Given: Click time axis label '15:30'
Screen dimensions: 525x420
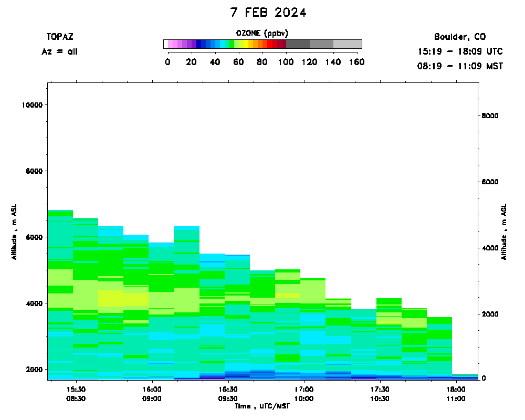Looking at the screenshot, I should point(76,389).
